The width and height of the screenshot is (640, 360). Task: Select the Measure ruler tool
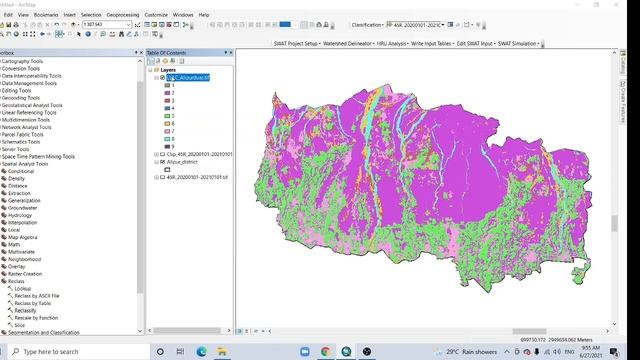point(112,34)
